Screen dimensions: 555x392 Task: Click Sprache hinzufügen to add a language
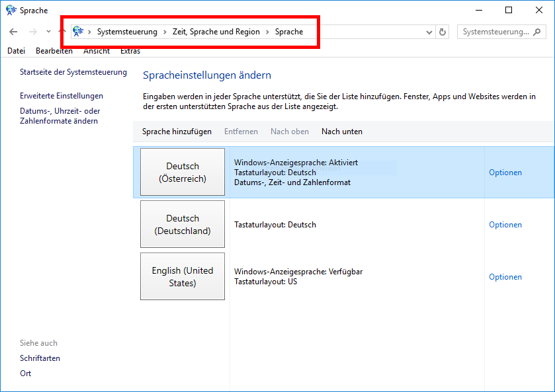coord(176,131)
